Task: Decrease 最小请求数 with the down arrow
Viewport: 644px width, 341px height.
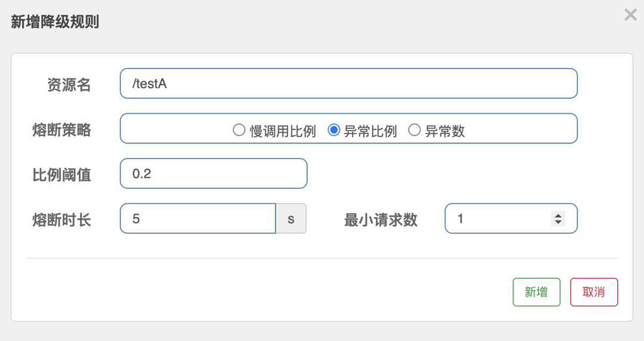Action: click(x=558, y=222)
